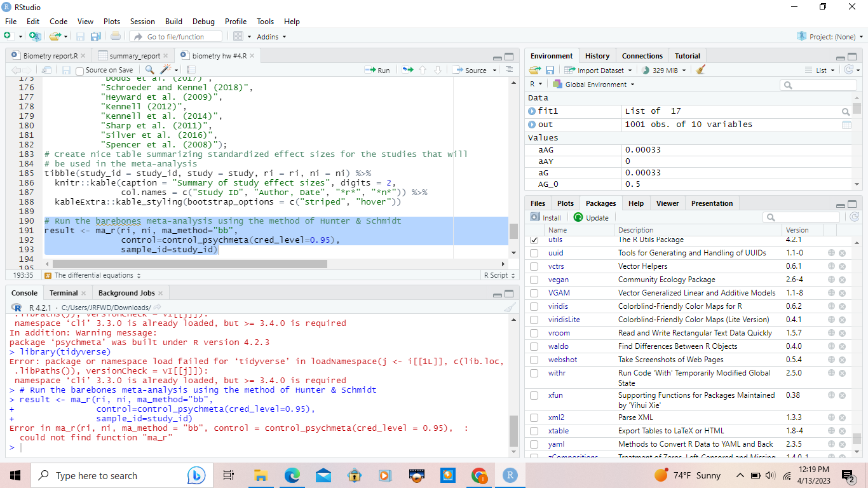Open the Import Dataset dropdown
Image resolution: width=868 pixels, height=488 pixels.
tap(599, 70)
